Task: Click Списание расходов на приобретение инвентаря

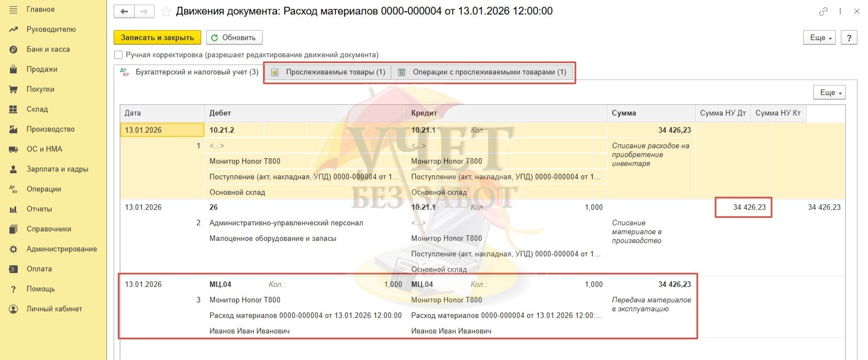Action: [x=651, y=155]
